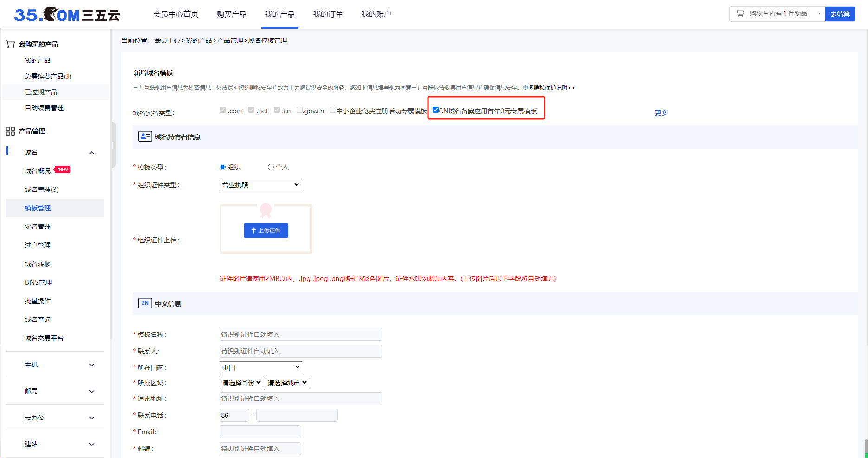868x458 pixels.
Task: Open the 组织证件类型 营业执照 dropdown
Action: (260, 185)
